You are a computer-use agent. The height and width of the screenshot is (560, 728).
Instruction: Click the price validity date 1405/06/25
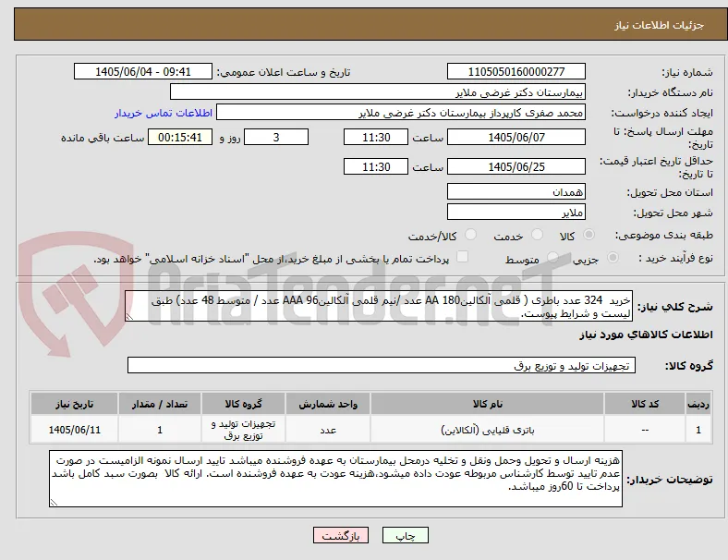pos(516,166)
